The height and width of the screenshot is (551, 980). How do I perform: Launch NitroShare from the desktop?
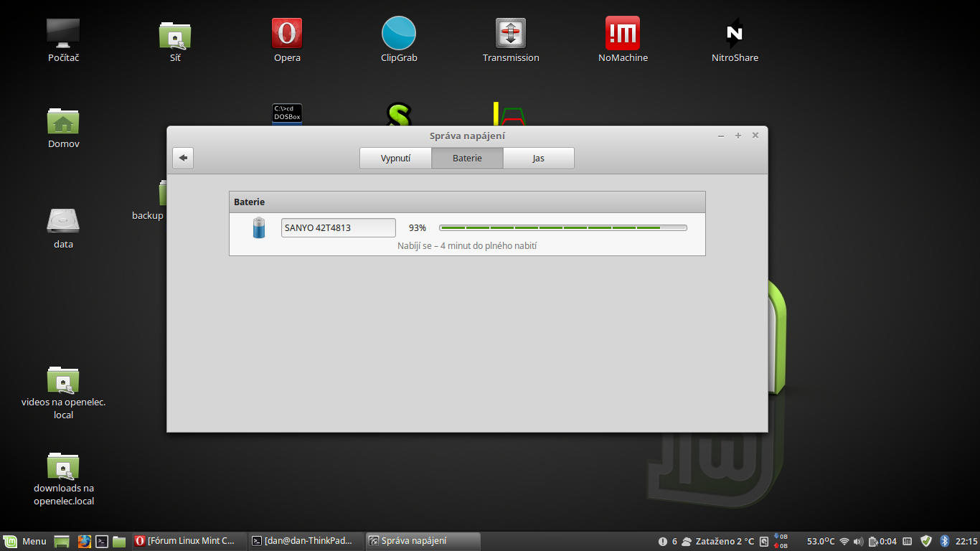point(735,34)
